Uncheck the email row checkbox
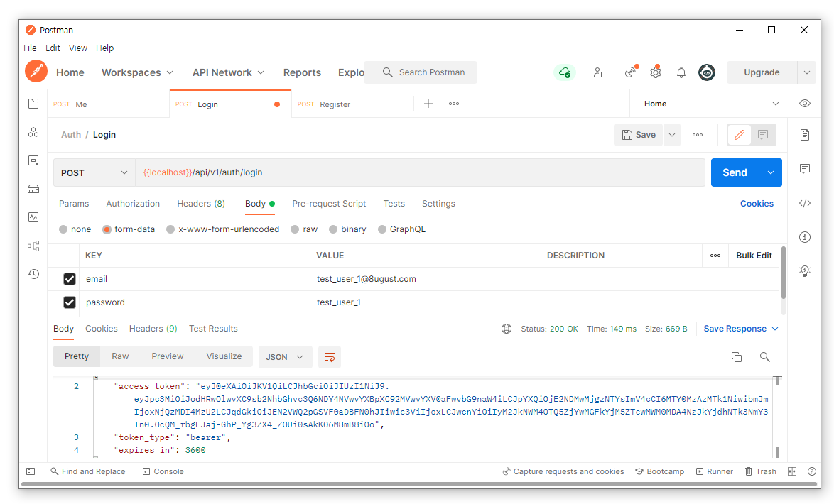Viewport: 834px width, 504px height. tap(70, 279)
